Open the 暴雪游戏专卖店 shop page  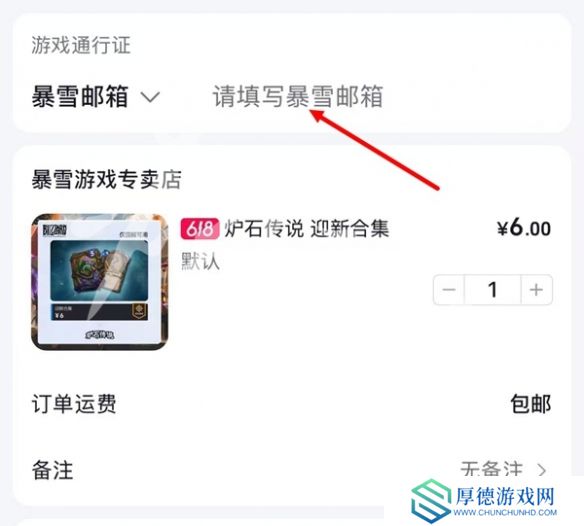(x=107, y=179)
